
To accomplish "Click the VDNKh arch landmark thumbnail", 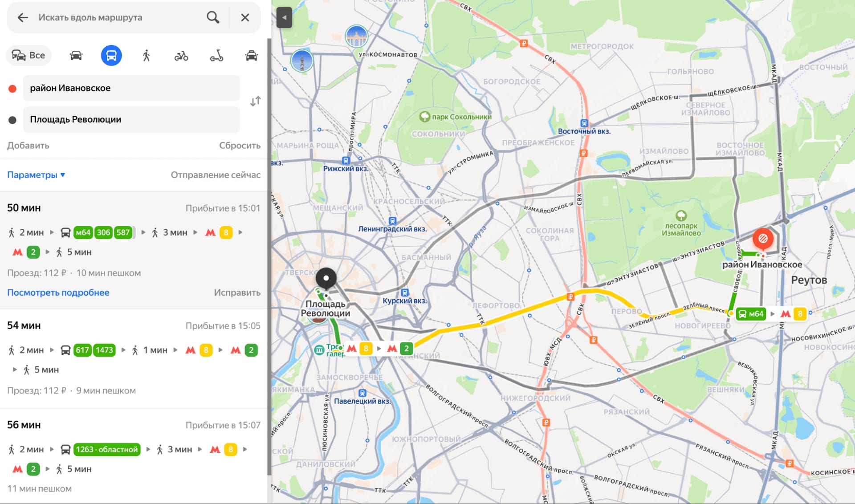I will point(356,36).
